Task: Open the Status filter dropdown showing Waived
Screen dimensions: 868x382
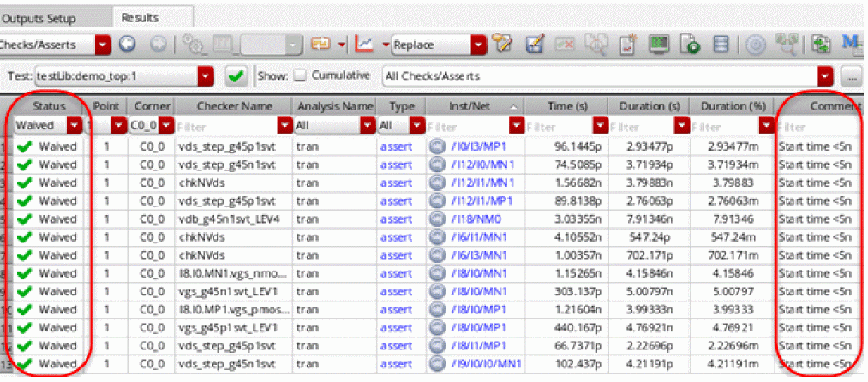Action: 75,126
